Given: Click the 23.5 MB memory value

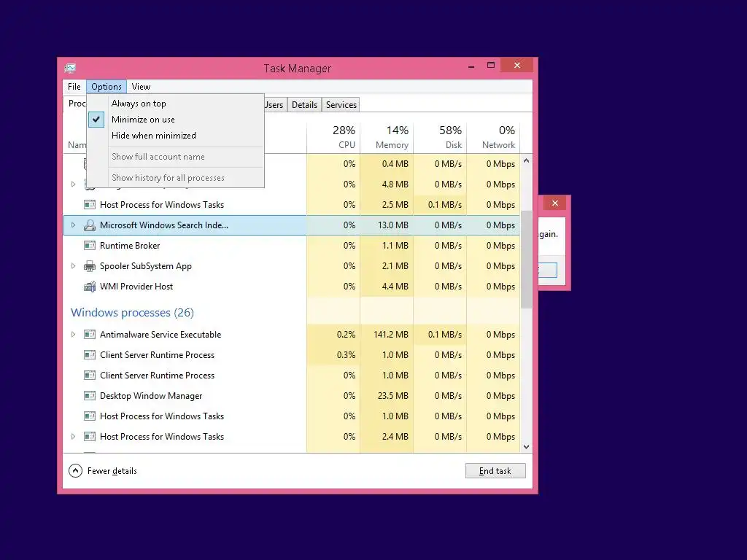Looking at the screenshot, I should click(x=393, y=396).
